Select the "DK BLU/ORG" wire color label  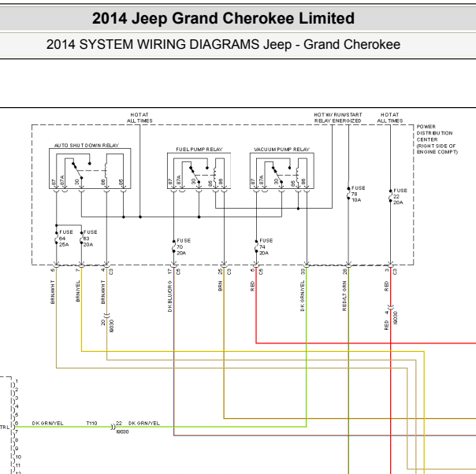point(170,296)
